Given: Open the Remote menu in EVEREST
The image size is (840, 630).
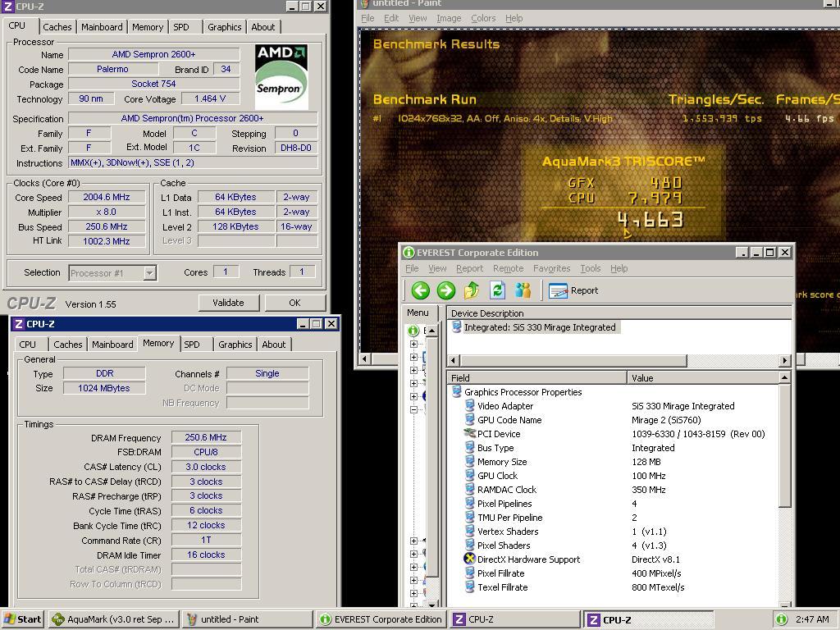Looking at the screenshot, I should tap(509, 268).
